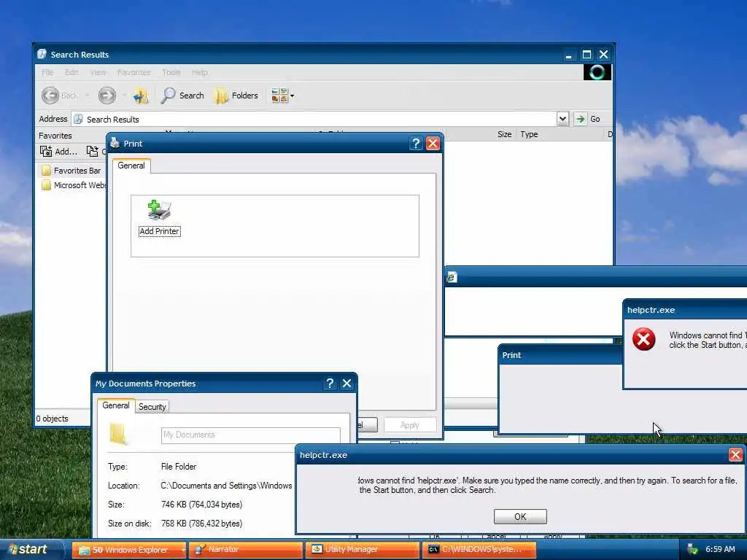747x560 pixels.
Task: Switch to C:\WINDOWS\syste... console taskbar button
Action: coord(479,550)
